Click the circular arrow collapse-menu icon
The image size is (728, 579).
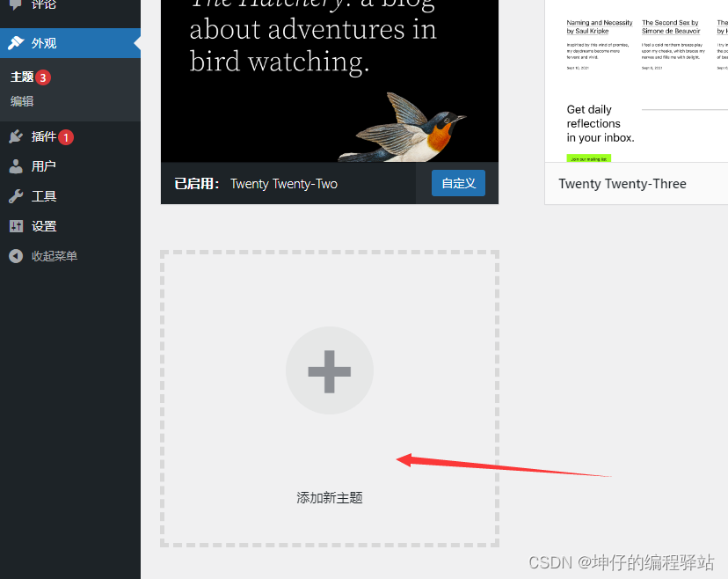pos(16,256)
